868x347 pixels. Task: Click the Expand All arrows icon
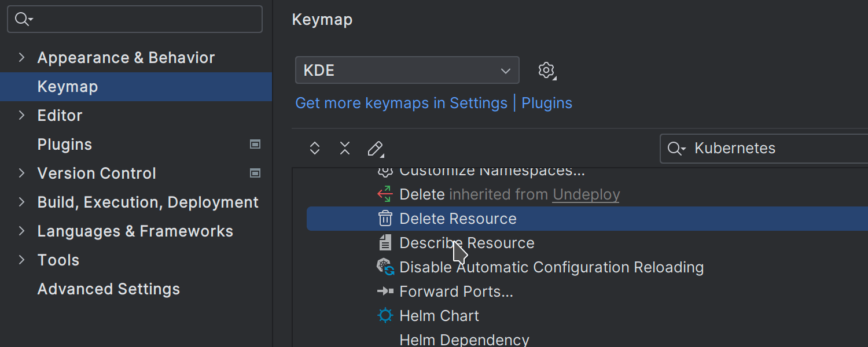(315, 149)
